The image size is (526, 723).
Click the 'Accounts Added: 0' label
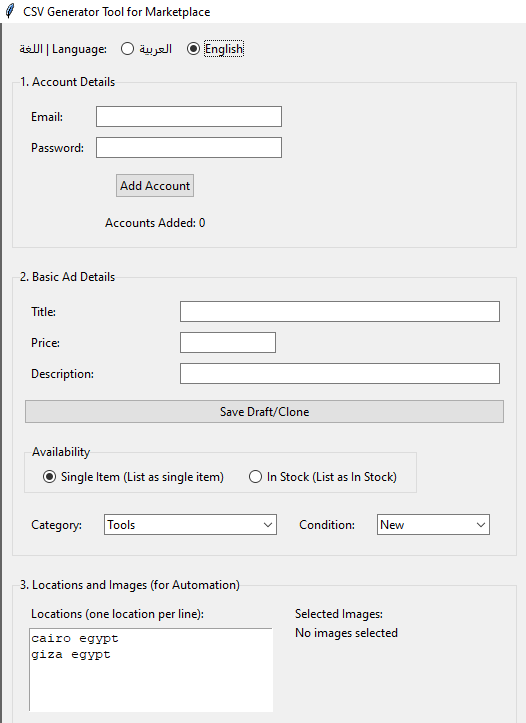coord(155,223)
